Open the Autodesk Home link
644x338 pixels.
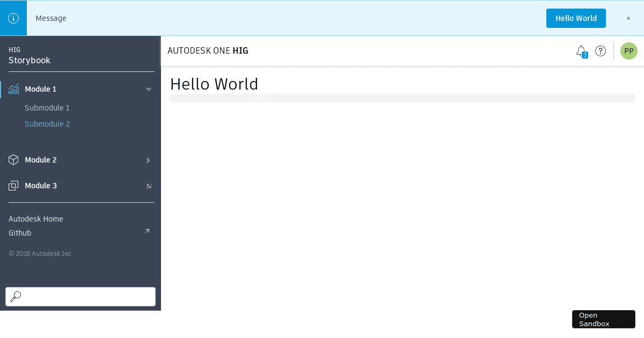click(x=36, y=219)
